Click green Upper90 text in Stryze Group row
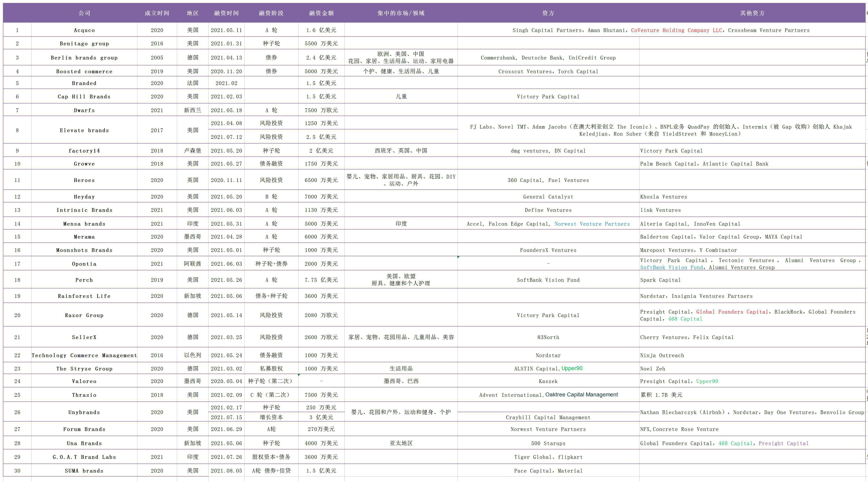868x482 pixels. (572, 368)
